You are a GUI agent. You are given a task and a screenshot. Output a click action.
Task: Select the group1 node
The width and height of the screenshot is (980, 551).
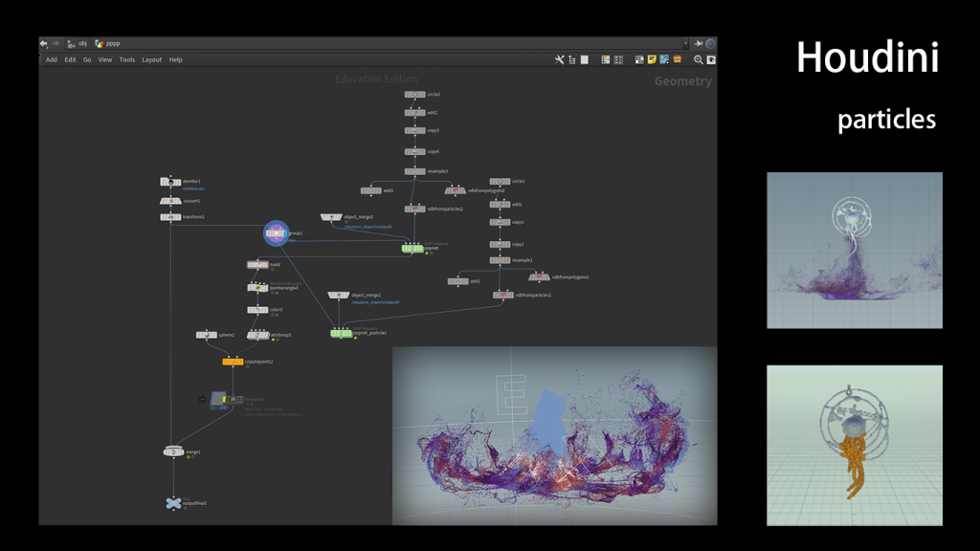pyautogui.click(x=276, y=233)
